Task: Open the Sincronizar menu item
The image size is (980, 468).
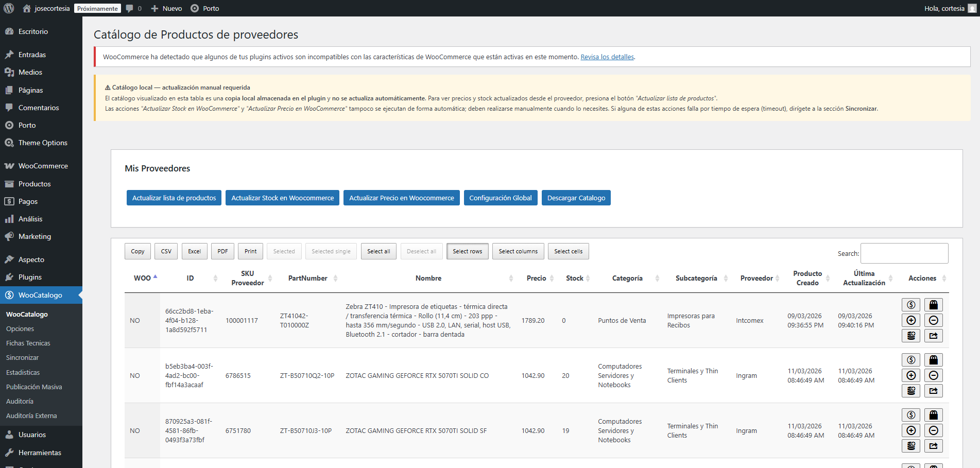Action: tap(22, 357)
